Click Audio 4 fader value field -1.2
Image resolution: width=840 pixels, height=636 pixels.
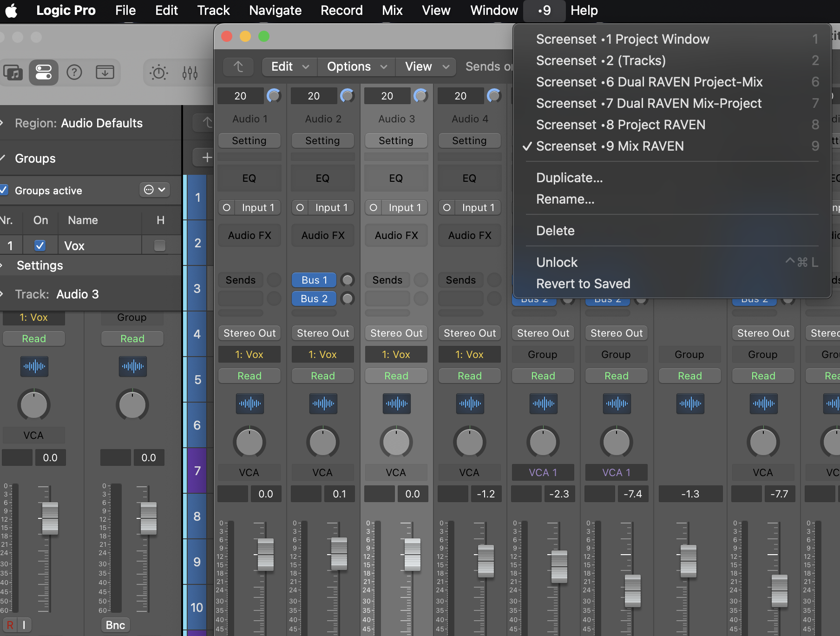(486, 494)
